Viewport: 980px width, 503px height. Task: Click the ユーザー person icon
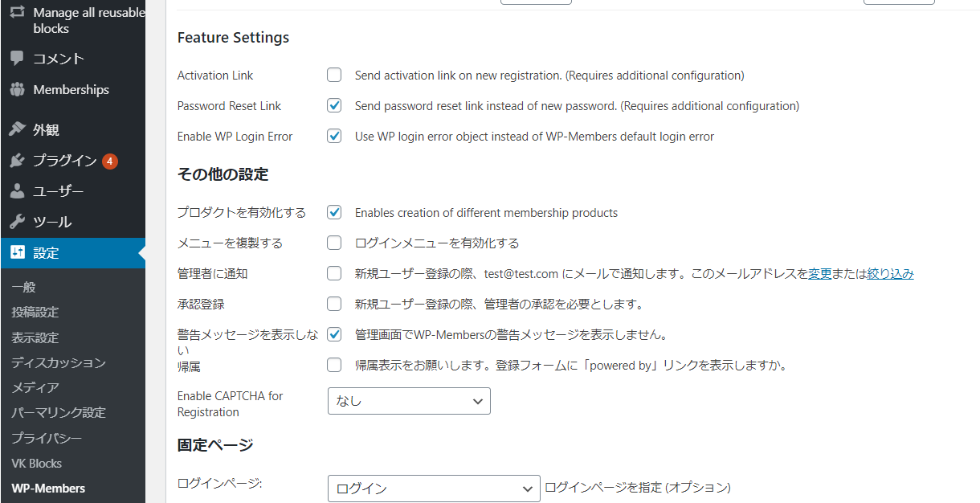coord(17,191)
